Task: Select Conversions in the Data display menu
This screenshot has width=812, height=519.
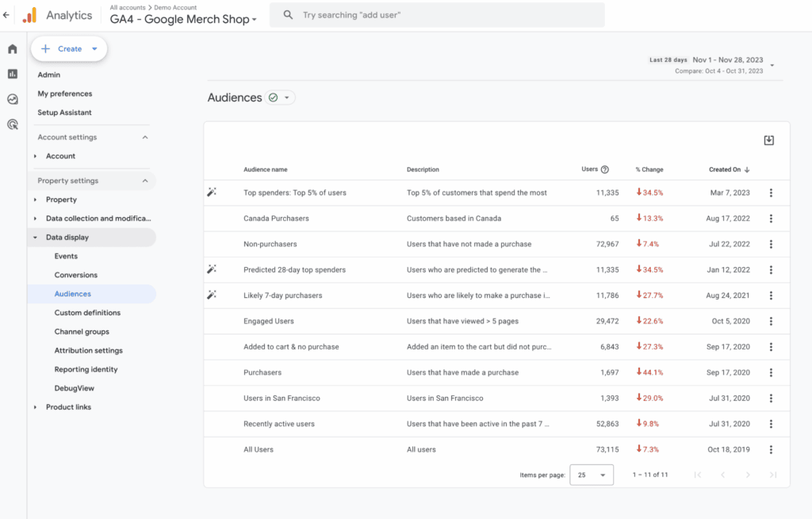Action: coord(76,275)
